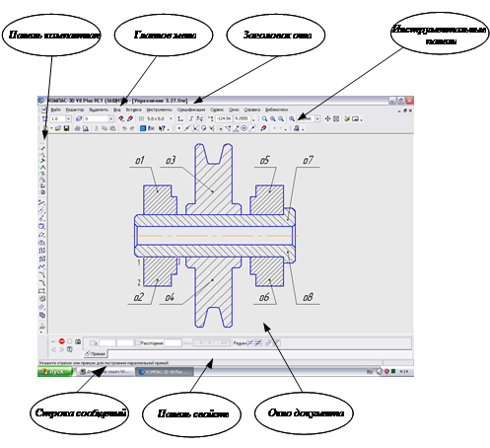Viewport: 490px width, 448px height.
Task: Select the fillet tool in left panel
Action: point(42,283)
